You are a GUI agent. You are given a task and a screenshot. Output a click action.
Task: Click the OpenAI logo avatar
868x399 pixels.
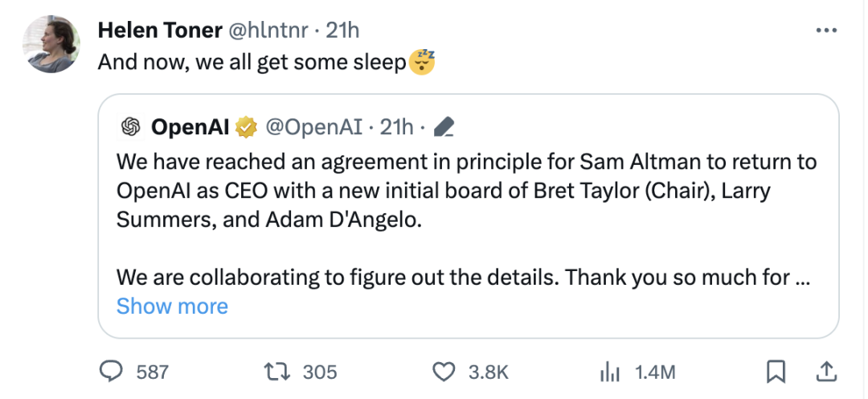(x=130, y=126)
